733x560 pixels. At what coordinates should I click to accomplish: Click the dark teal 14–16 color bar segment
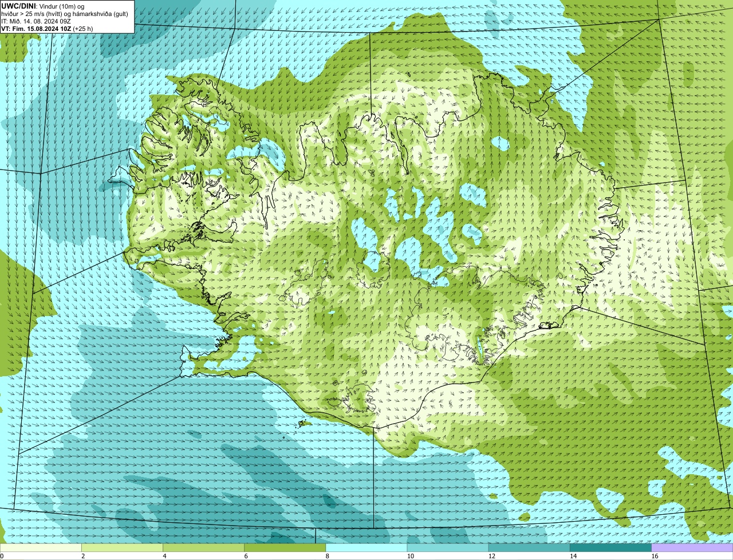click(610, 548)
